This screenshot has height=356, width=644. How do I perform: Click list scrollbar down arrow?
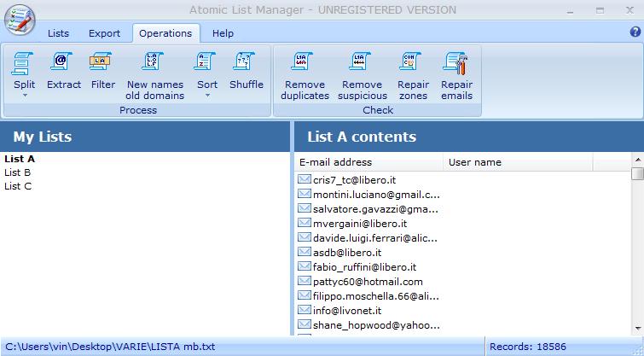pos(637,328)
